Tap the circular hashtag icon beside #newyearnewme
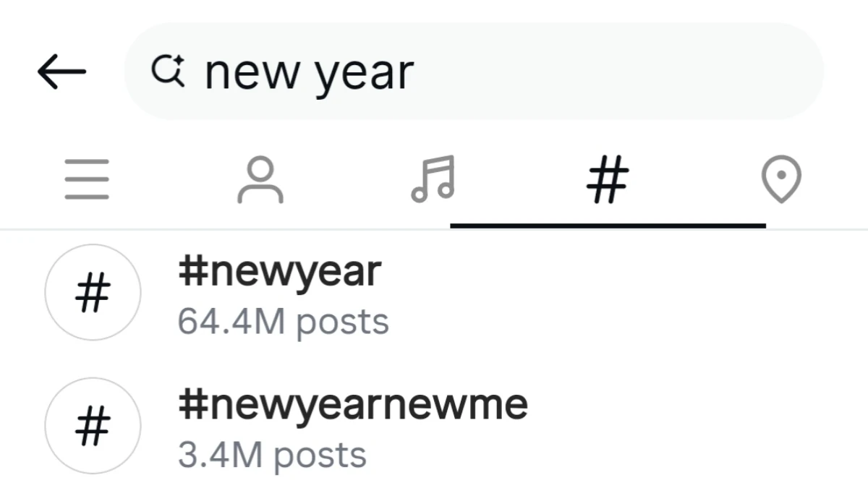The width and height of the screenshot is (868, 488). [93, 427]
